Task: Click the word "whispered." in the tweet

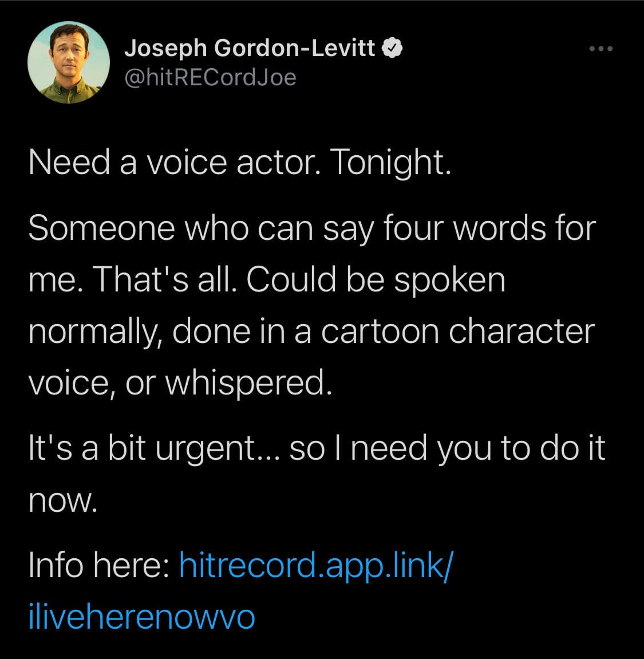Action: tap(248, 382)
